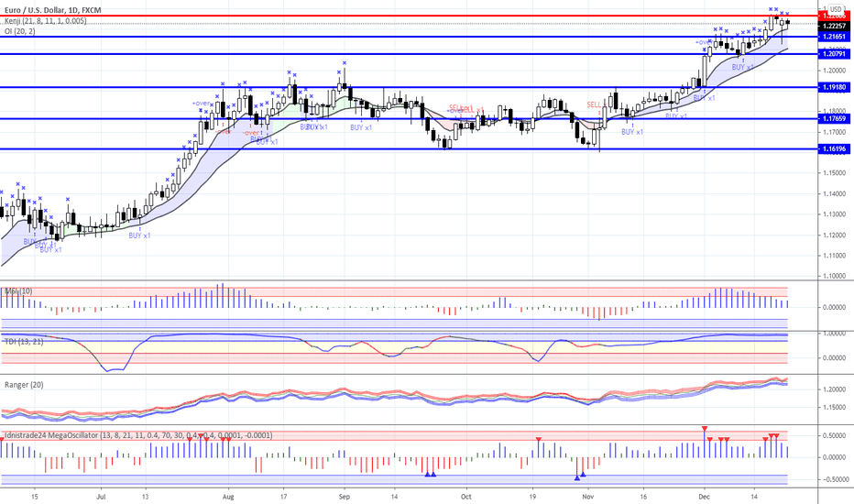Click the red SELL signal label near November

point(594,104)
